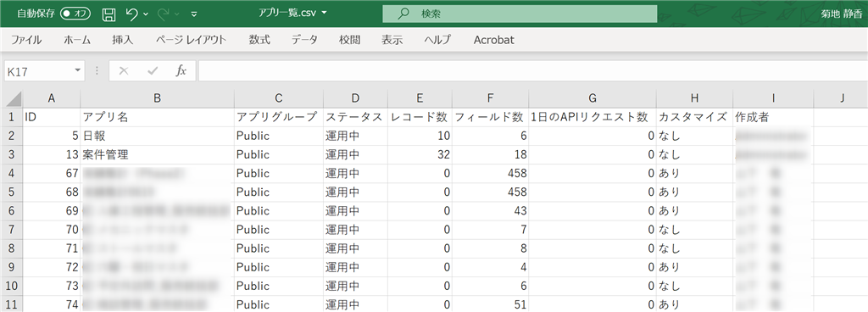The height and width of the screenshot is (312, 868).
Task: Open the 挿入 tab
Action: [x=123, y=40]
